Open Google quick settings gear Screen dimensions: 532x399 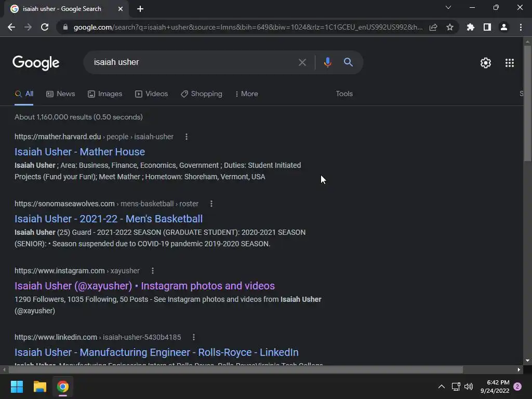(x=486, y=63)
